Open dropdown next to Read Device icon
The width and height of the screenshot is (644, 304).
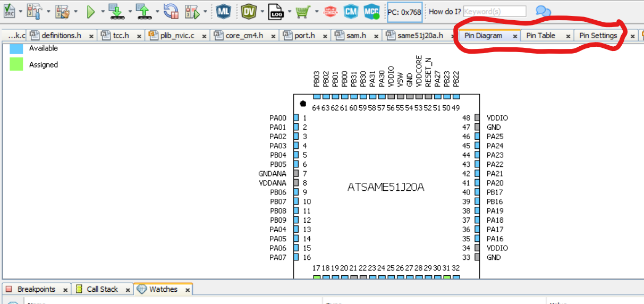point(157,11)
